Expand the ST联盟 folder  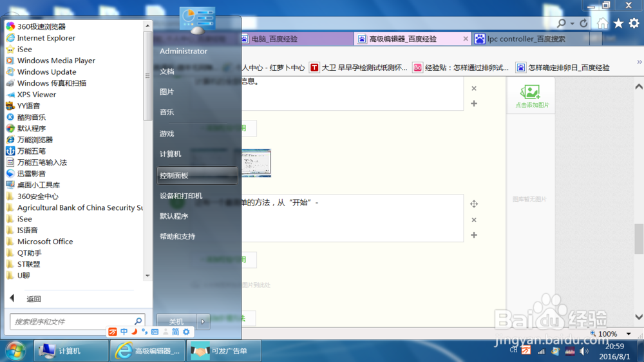pyautogui.click(x=23, y=264)
